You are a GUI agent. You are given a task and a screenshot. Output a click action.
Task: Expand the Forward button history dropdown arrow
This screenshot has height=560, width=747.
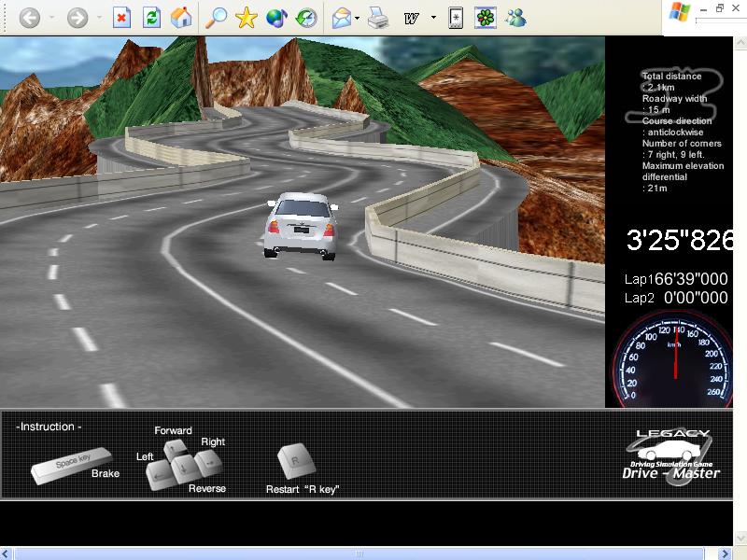(x=99, y=18)
